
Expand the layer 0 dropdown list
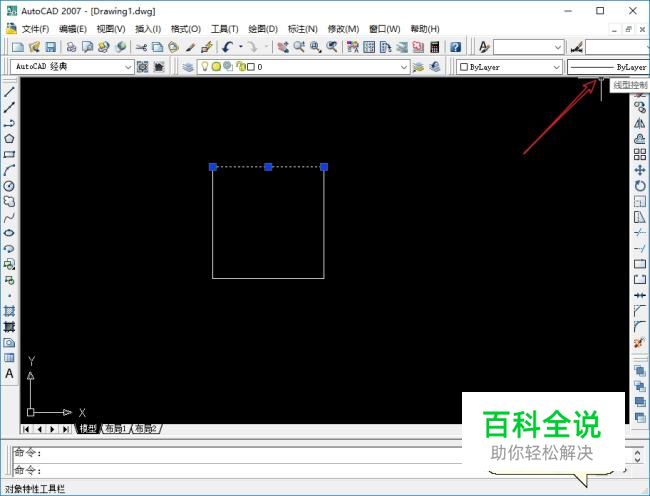tap(404, 67)
